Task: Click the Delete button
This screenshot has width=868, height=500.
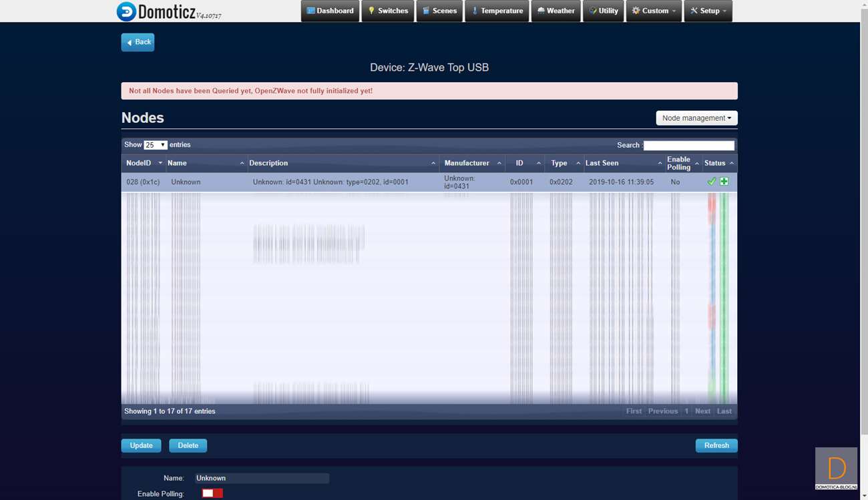Action: [188, 445]
